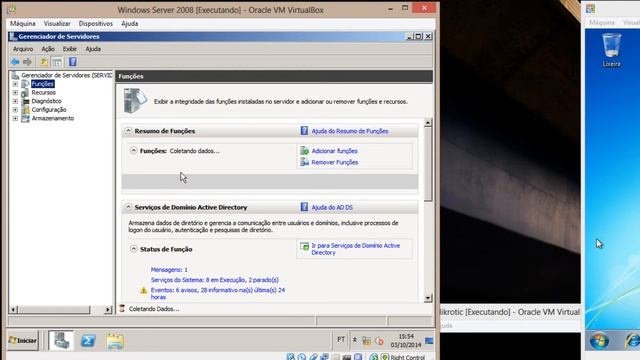Image resolution: width=640 pixels, height=360 pixels.
Task: Open the Arquivo menu
Action: pyautogui.click(x=23, y=49)
